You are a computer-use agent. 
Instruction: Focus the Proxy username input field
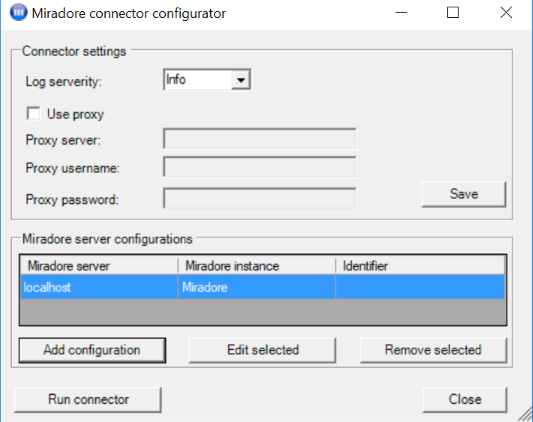260,167
